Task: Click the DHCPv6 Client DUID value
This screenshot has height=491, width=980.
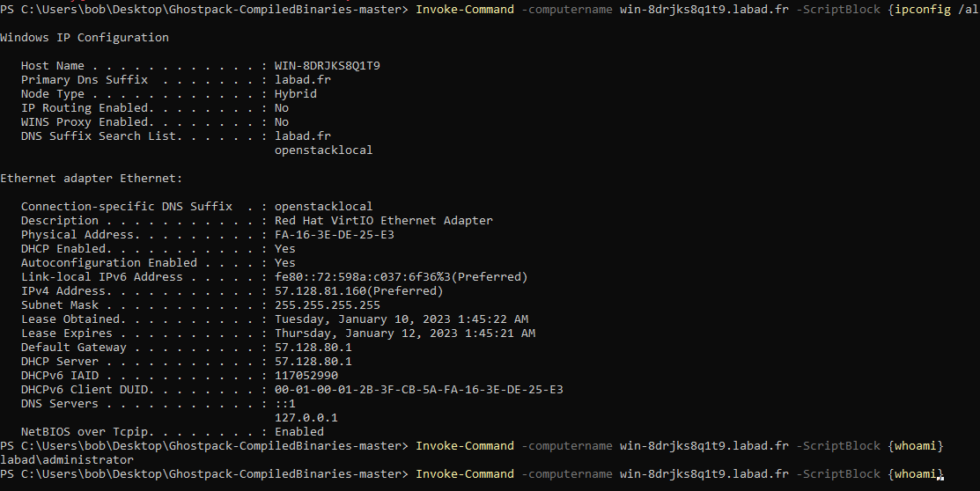Action: (x=418, y=390)
